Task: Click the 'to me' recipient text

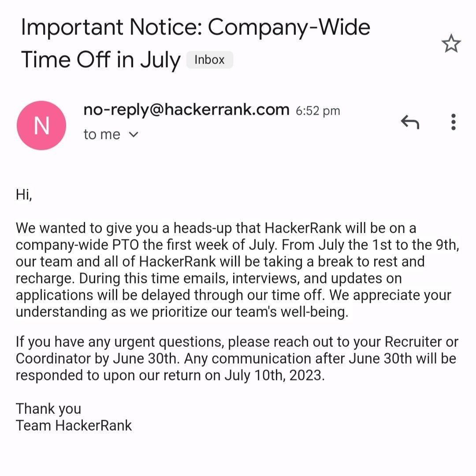Action: tap(102, 134)
